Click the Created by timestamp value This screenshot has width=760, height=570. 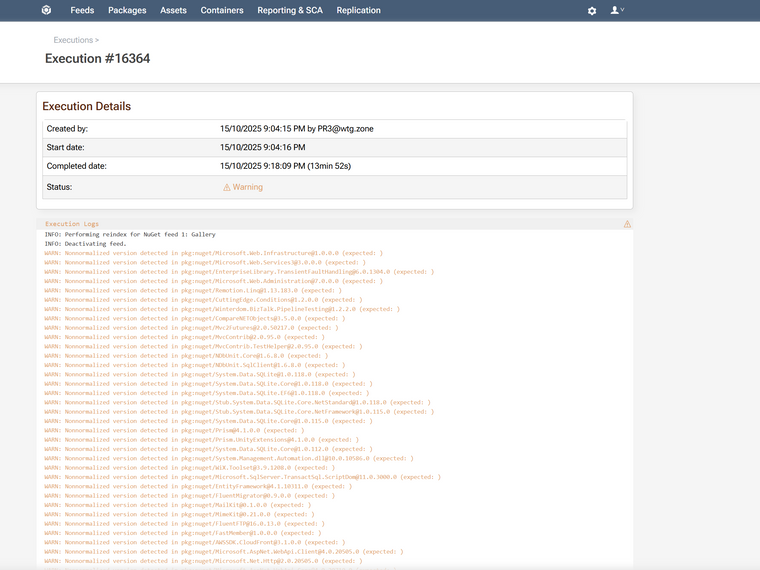(296, 129)
